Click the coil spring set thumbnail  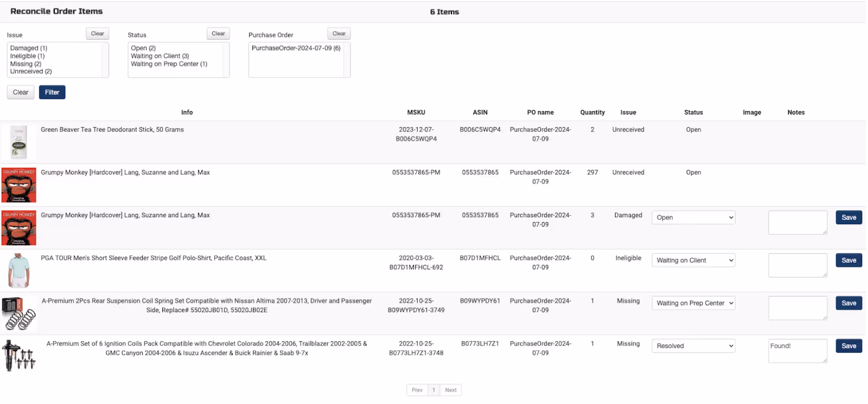click(19, 313)
